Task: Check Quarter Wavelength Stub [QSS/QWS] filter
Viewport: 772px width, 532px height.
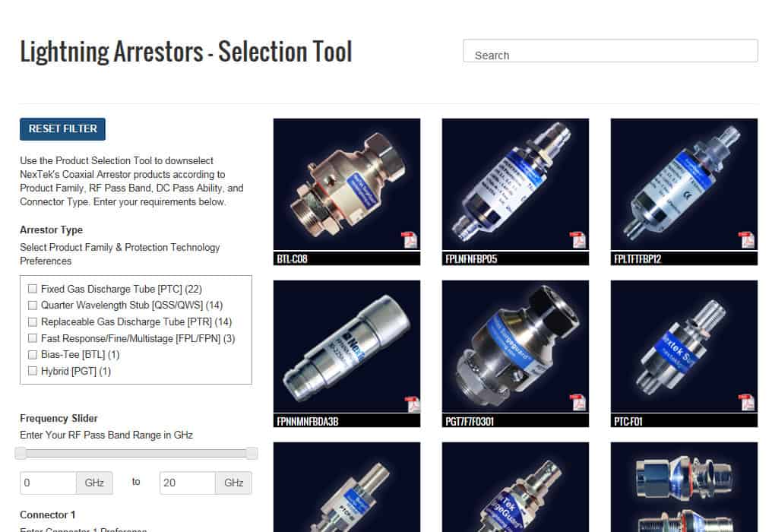Action: [33, 306]
